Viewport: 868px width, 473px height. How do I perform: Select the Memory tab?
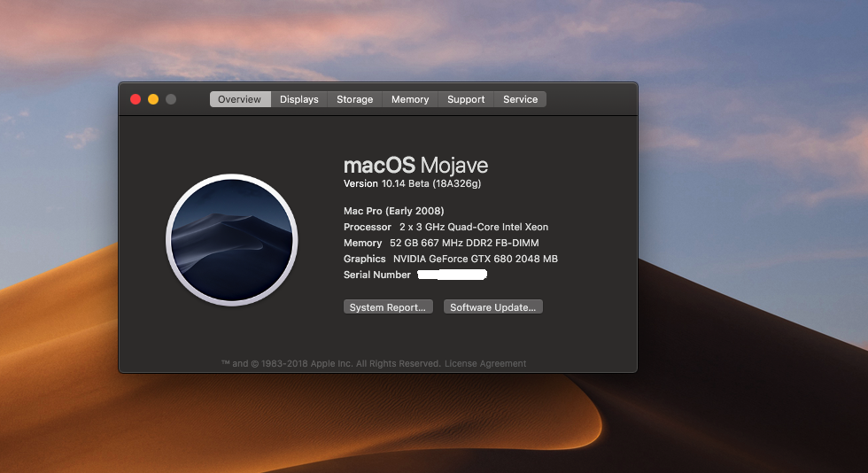tap(410, 99)
